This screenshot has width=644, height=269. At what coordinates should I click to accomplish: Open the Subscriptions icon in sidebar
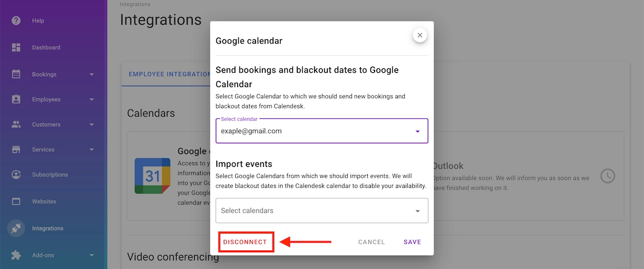pos(16,175)
